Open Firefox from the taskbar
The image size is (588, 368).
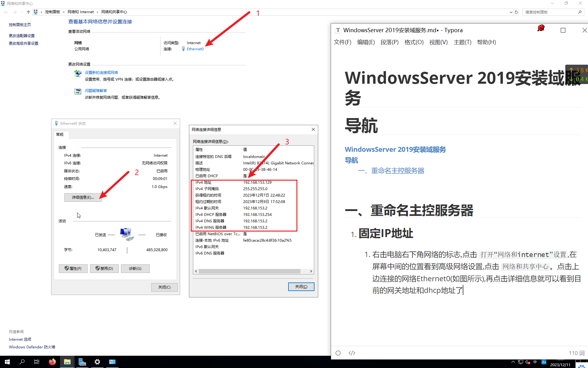click(52, 362)
